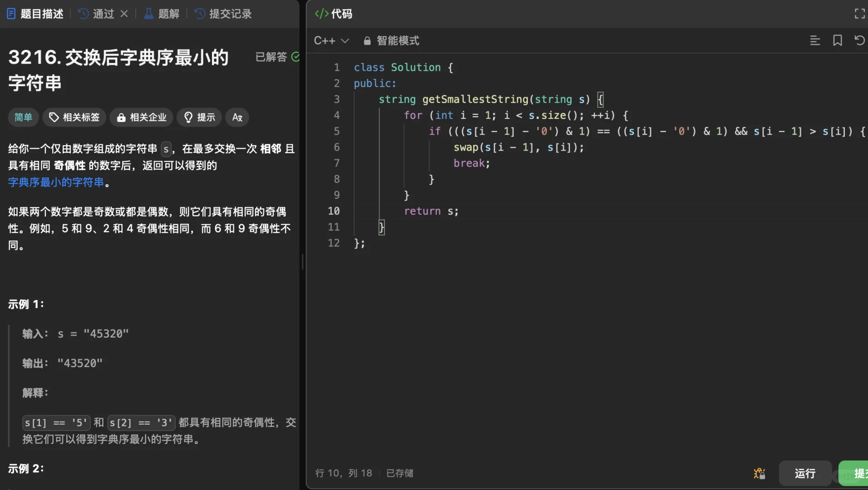
Task: Click the 已存储 saved status
Action: point(399,473)
